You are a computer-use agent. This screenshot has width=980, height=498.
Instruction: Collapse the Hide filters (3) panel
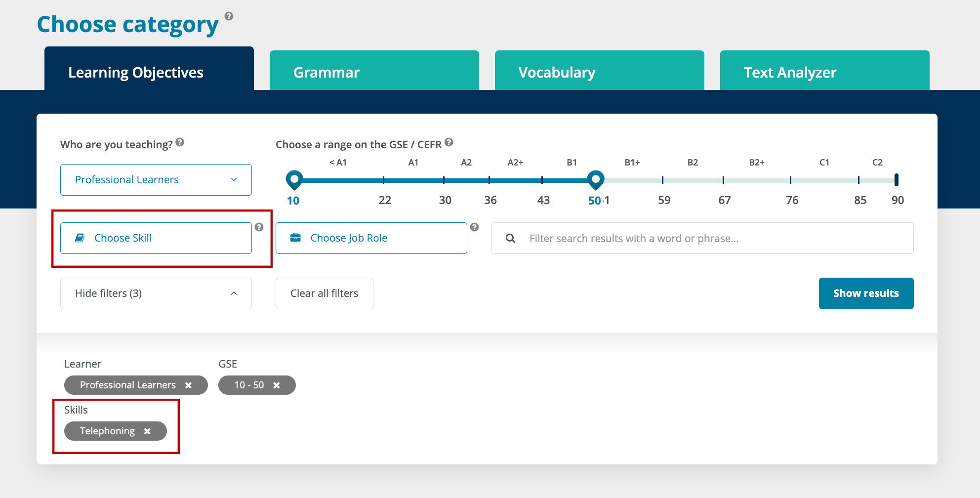(x=156, y=293)
